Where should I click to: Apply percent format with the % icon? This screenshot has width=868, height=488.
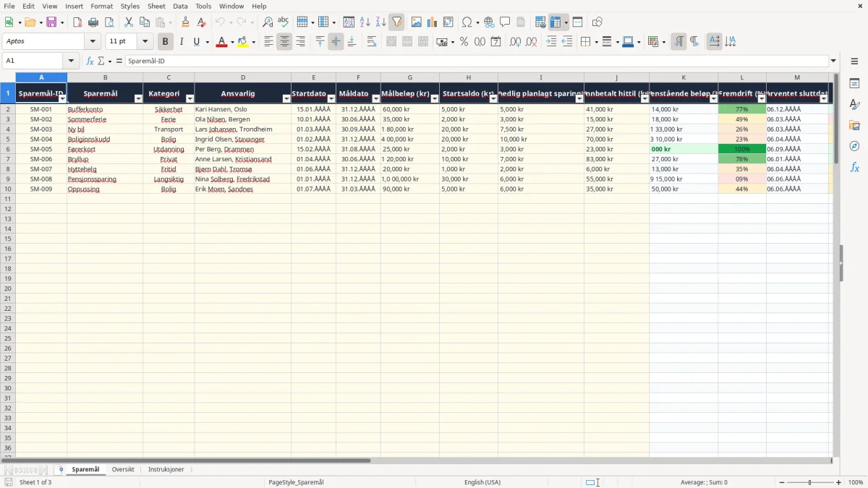[464, 42]
